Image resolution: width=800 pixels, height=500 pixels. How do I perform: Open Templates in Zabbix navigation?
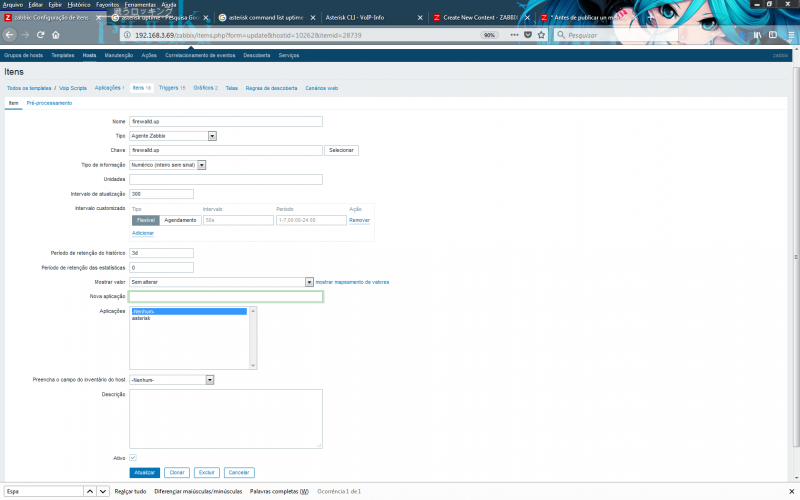click(63, 55)
